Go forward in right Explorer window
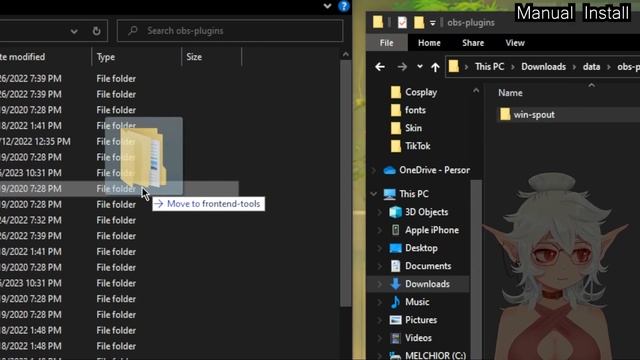Viewport: 640px width, 360px height. pyautogui.click(x=402, y=67)
